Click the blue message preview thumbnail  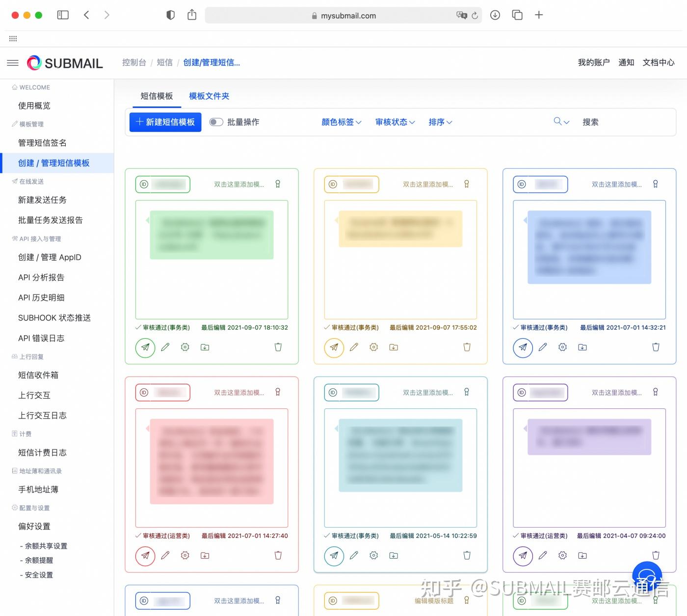click(x=589, y=247)
